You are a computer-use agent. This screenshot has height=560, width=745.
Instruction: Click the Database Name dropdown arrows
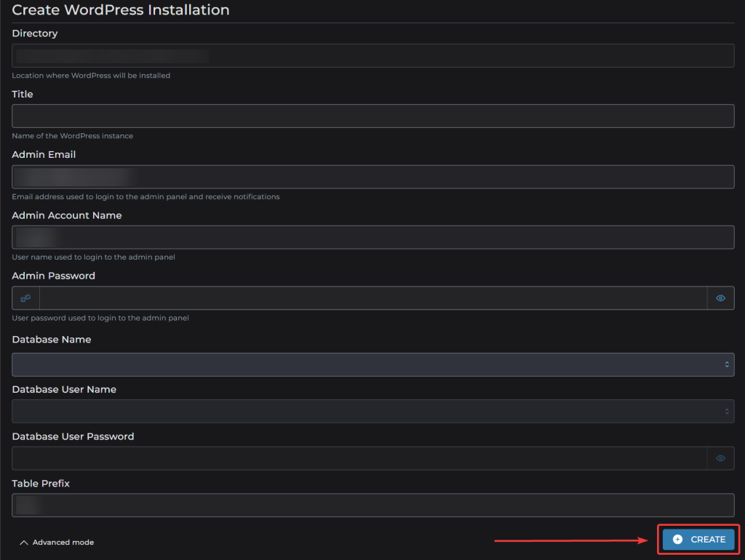point(727,364)
